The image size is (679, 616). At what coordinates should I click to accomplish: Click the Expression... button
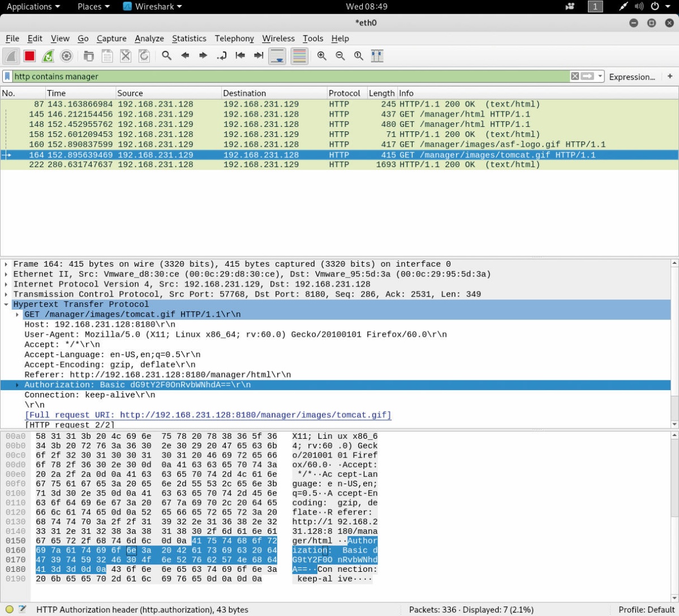(x=632, y=77)
